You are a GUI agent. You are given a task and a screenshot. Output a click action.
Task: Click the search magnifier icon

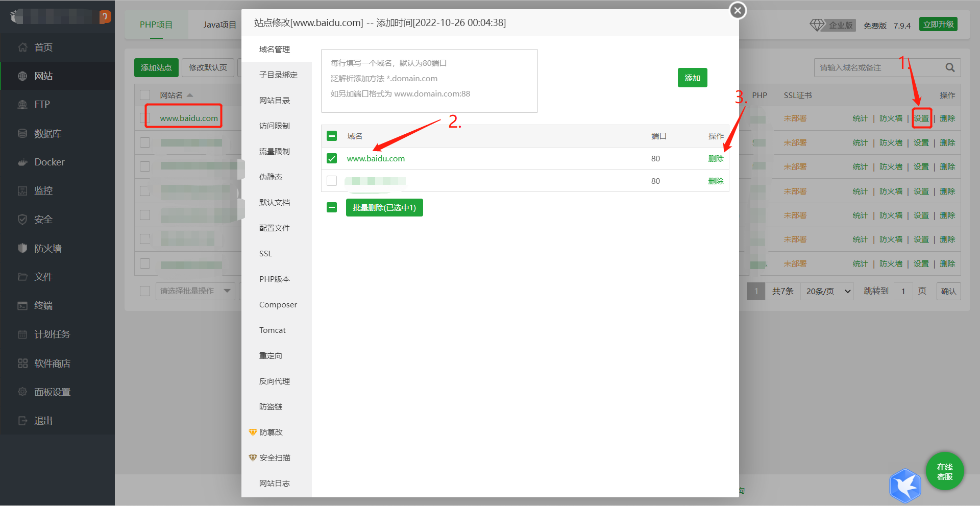click(949, 67)
